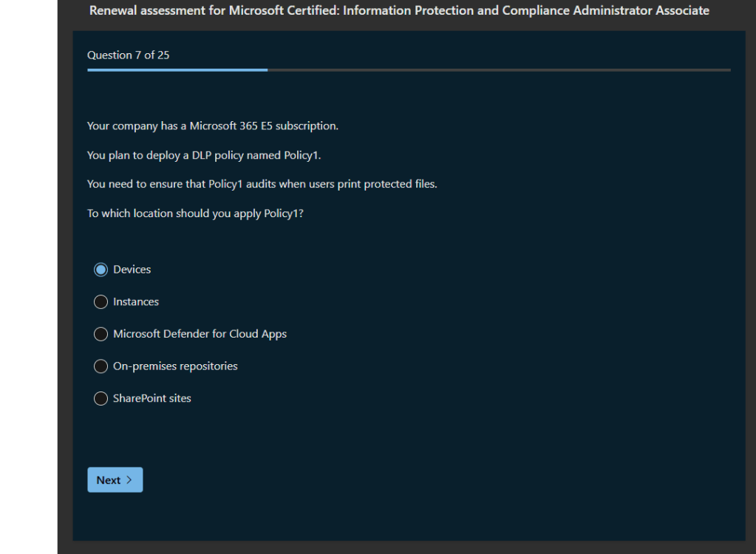The height and width of the screenshot is (554, 756).
Task: Click the 'audits when users print protected files' line
Action: [262, 184]
